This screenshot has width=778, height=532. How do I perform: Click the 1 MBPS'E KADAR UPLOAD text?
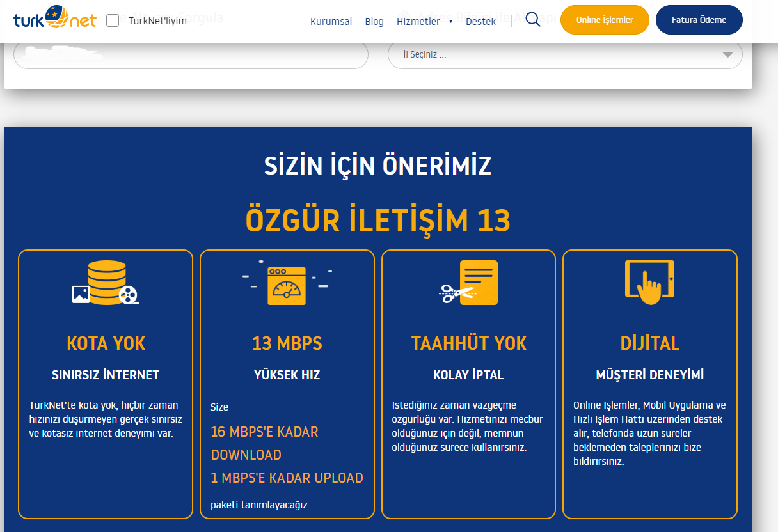click(287, 478)
